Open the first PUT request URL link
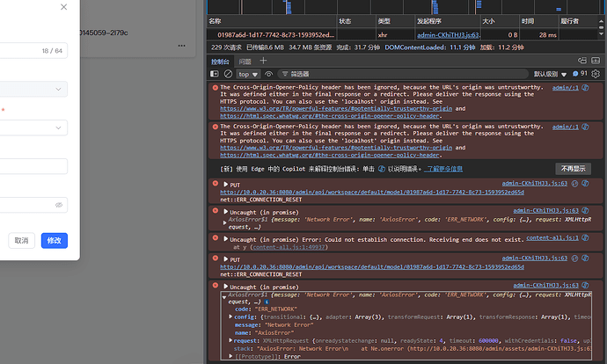Viewport: 607px width, 364px height. [372, 193]
